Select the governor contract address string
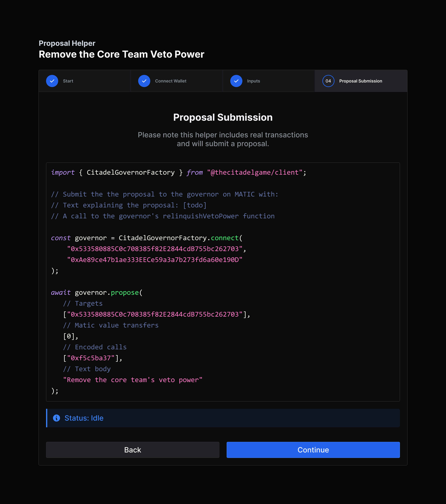446x504 pixels. 156,249
